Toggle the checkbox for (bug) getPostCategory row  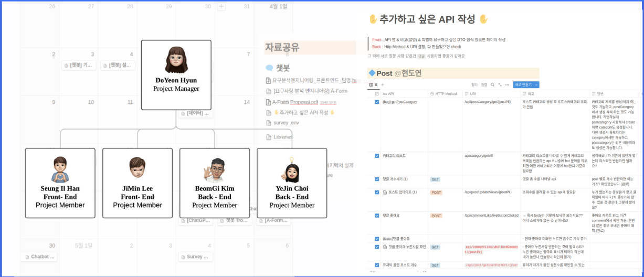(377, 102)
